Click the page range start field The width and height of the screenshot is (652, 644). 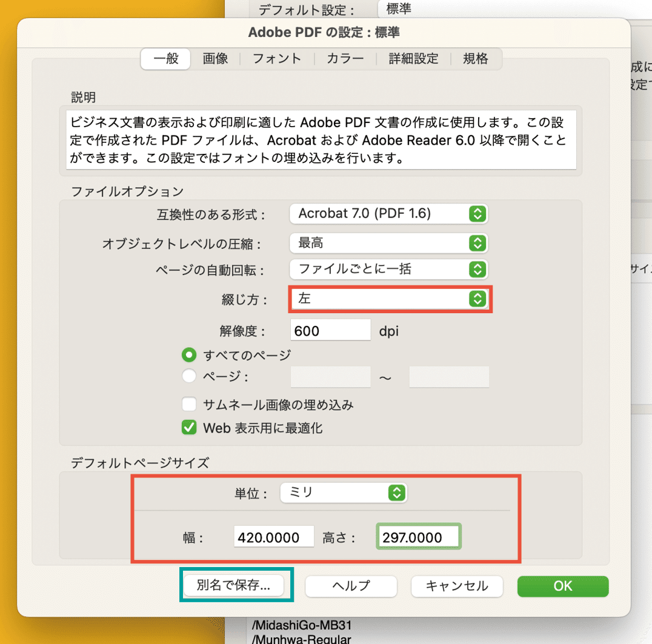[331, 377]
